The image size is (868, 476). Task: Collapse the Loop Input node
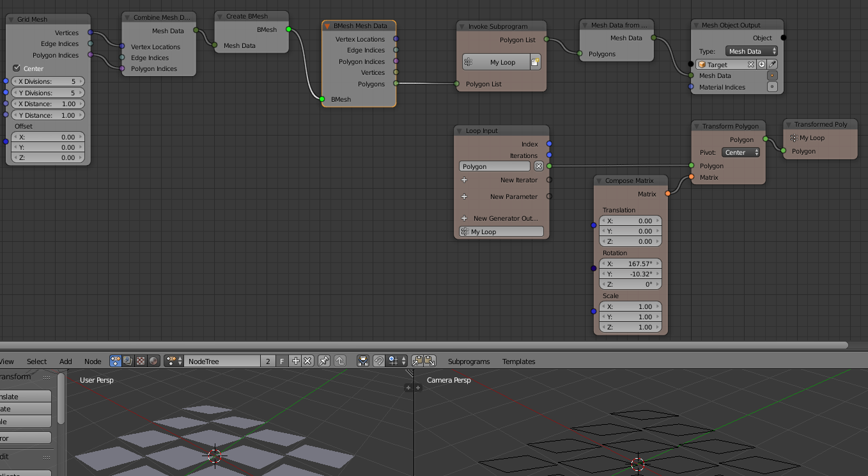click(460, 131)
